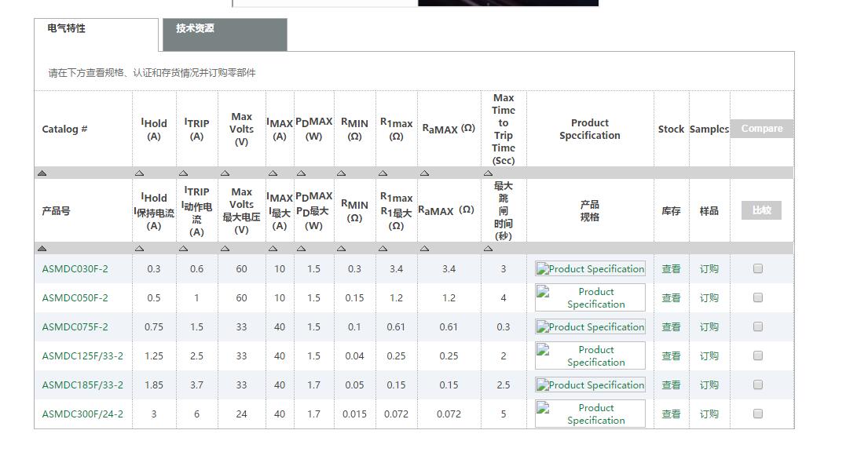This screenshot has width=868, height=452.
Task: Open Product Specification image for ASMDC185F/33-2
Action: click(590, 385)
